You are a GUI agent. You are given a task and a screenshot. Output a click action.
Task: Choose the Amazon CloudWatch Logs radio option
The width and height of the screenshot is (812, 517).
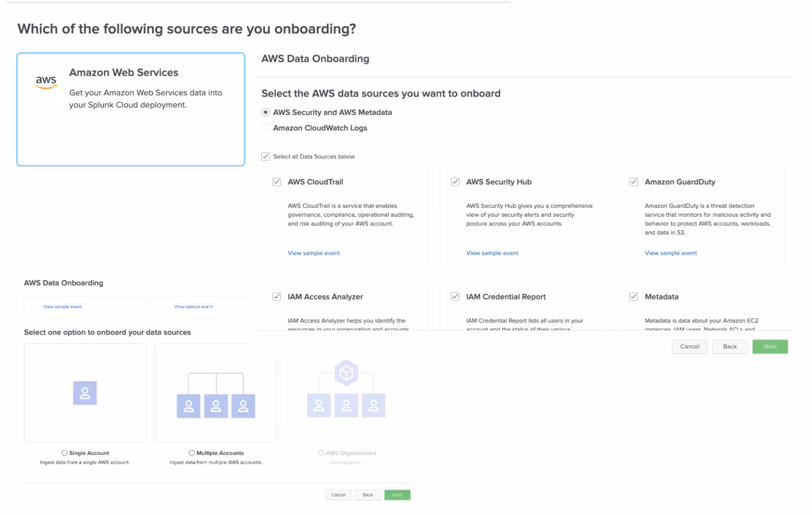click(266, 128)
